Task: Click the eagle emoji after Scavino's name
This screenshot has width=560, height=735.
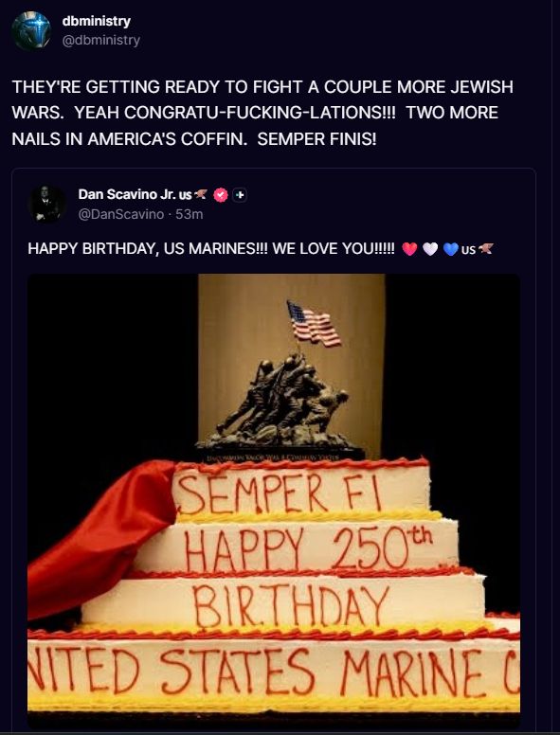Action: tap(200, 194)
